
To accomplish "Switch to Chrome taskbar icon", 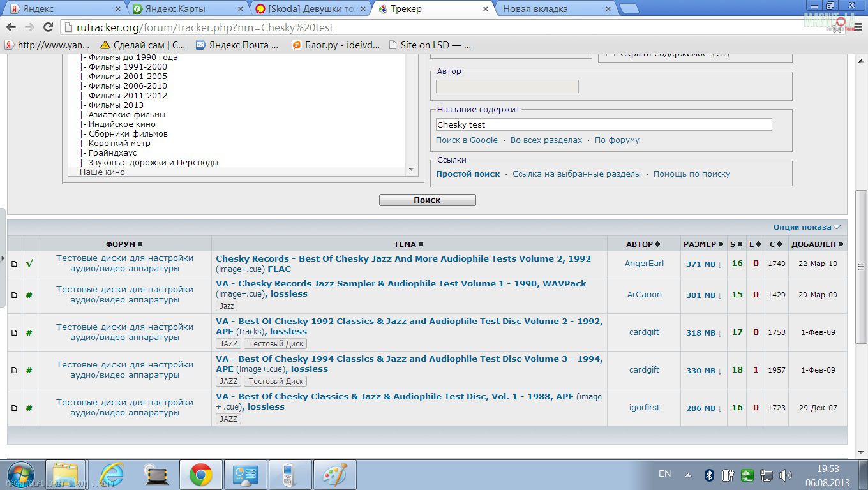I will [200, 475].
